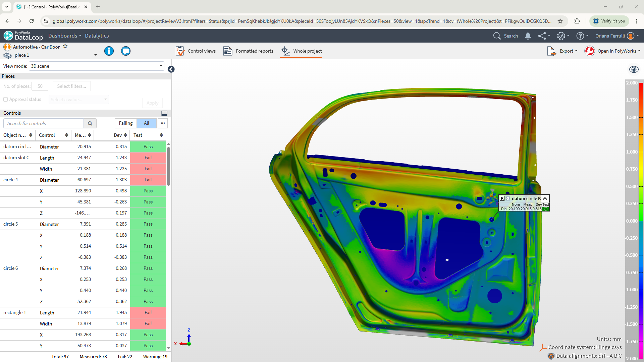The height and width of the screenshot is (362, 644).
Task: Select the circle 6 Diameter row
Action: click(x=83, y=268)
